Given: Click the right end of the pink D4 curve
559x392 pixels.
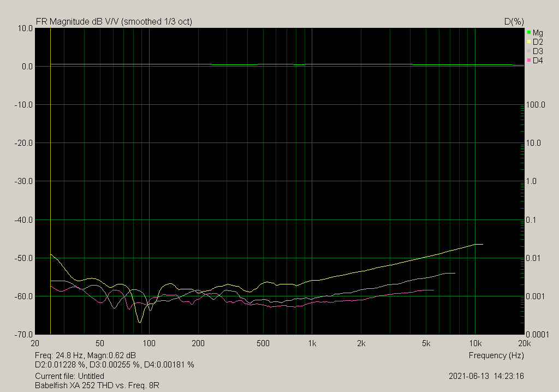Looking at the screenshot, I should tap(433, 290).
